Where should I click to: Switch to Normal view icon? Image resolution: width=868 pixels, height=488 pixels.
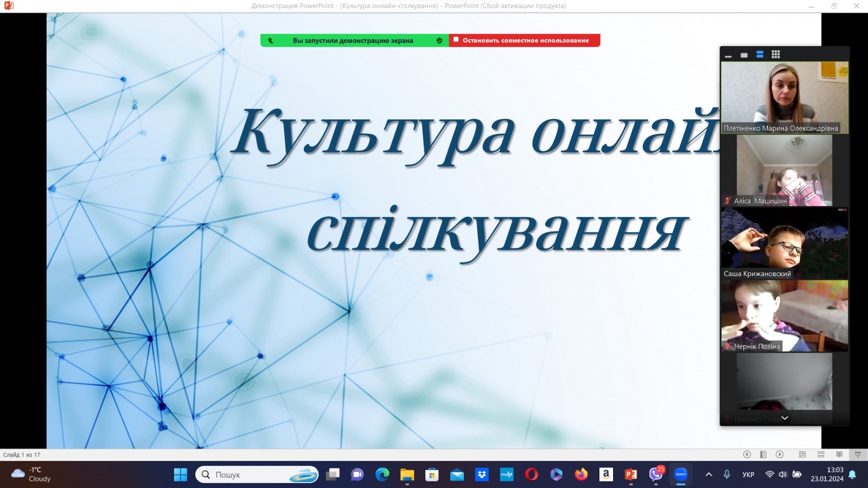pyautogui.click(x=802, y=454)
